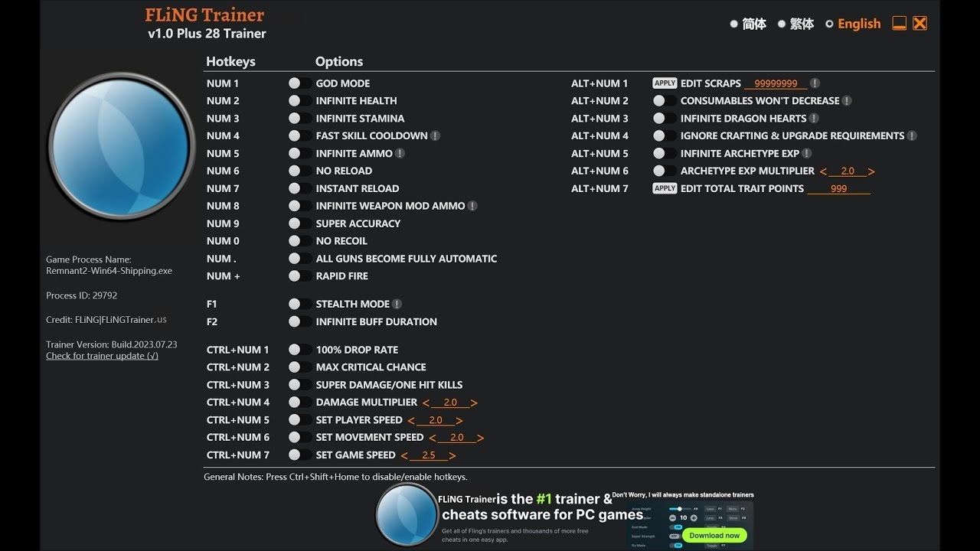Enable the Damage Multiplier switch
980x551 pixels.
[x=300, y=402]
